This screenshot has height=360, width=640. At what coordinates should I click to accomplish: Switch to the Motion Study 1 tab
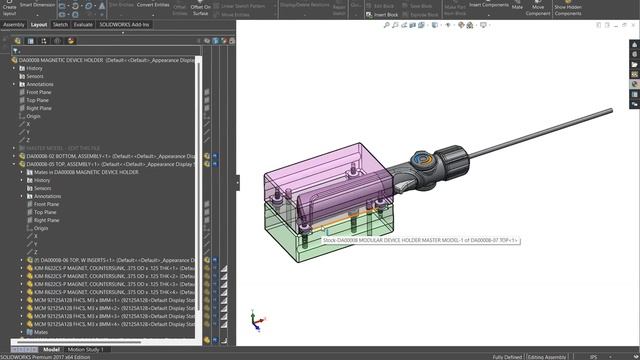[x=85, y=349]
